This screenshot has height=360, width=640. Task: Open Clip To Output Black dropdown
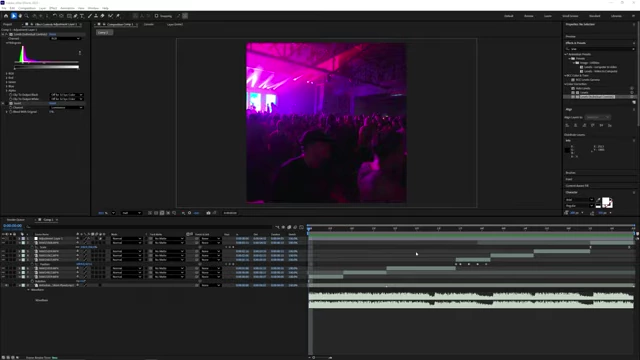(67, 95)
